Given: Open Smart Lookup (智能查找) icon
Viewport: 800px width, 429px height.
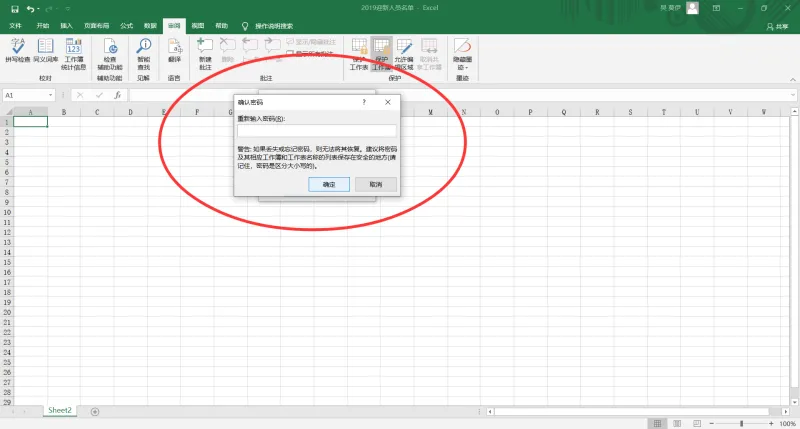Looking at the screenshot, I should [x=144, y=54].
